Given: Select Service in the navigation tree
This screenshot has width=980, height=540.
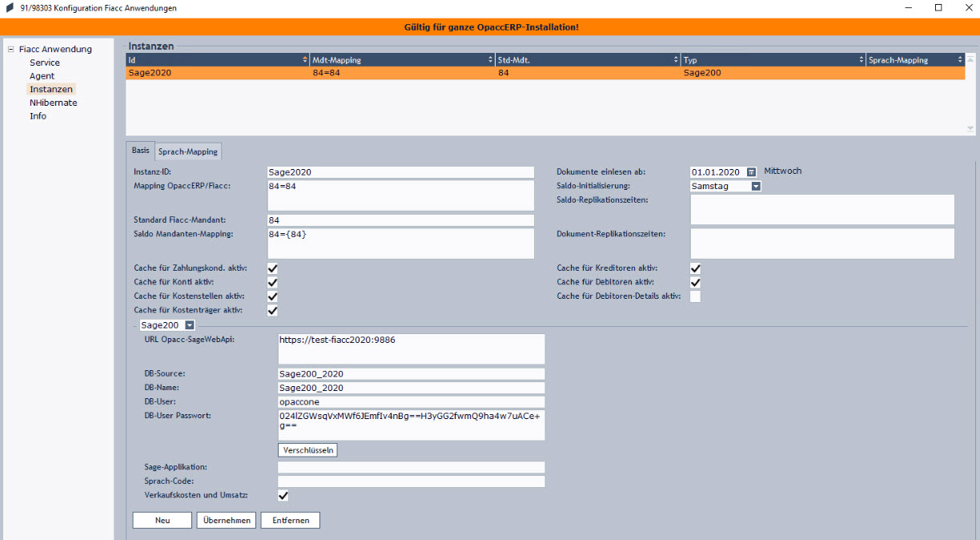Looking at the screenshot, I should [x=45, y=62].
